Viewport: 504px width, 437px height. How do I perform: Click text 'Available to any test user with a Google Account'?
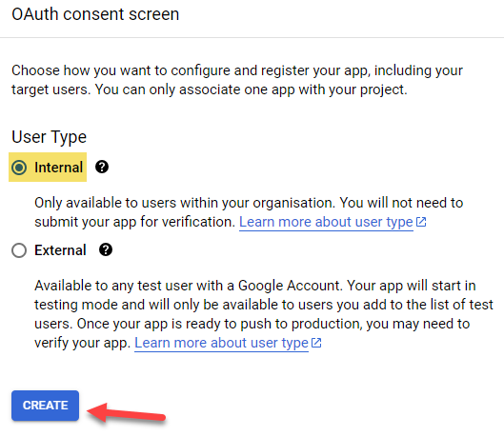188,286
